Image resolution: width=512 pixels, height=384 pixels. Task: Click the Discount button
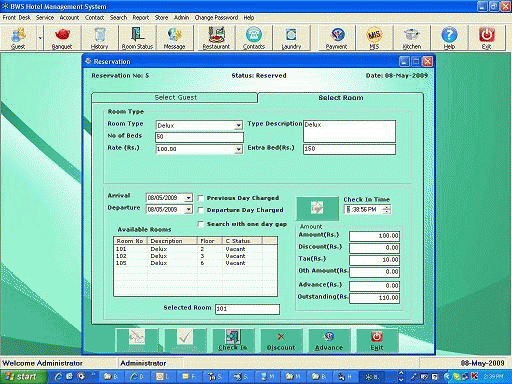click(281, 340)
